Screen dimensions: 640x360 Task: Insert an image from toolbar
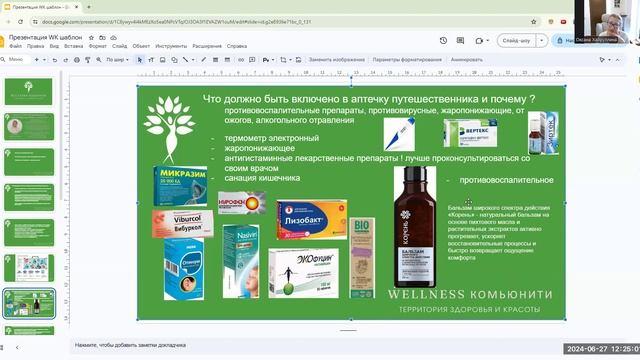coord(162,60)
